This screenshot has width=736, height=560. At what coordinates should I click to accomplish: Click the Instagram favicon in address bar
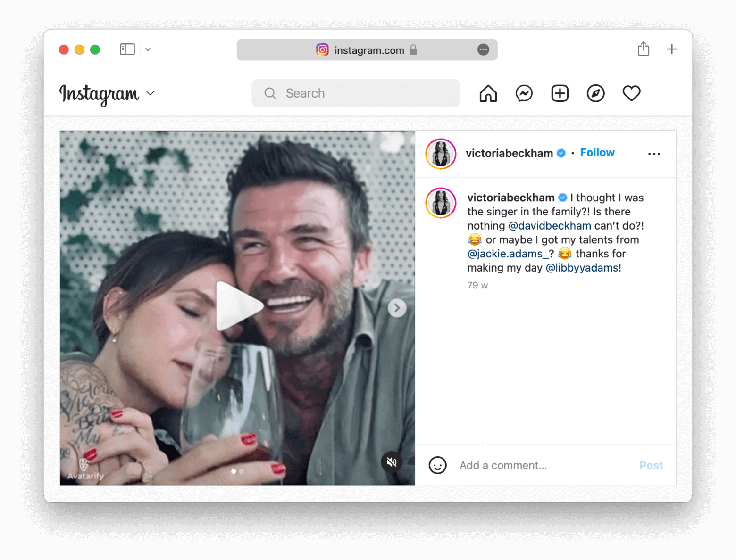point(322,49)
